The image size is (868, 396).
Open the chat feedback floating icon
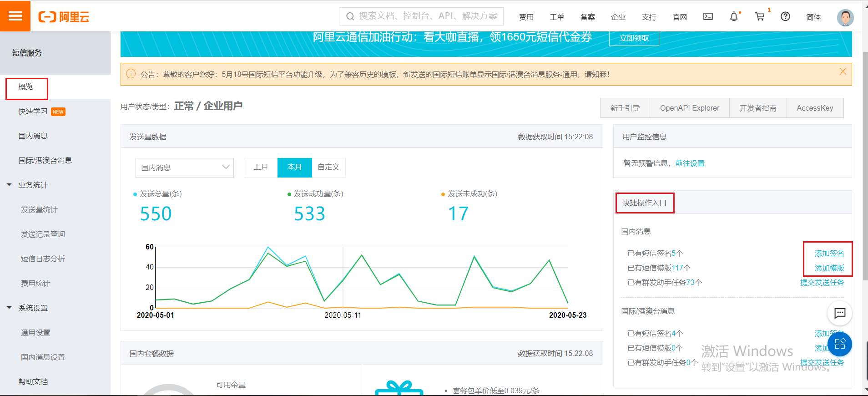pyautogui.click(x=839, y=313)
